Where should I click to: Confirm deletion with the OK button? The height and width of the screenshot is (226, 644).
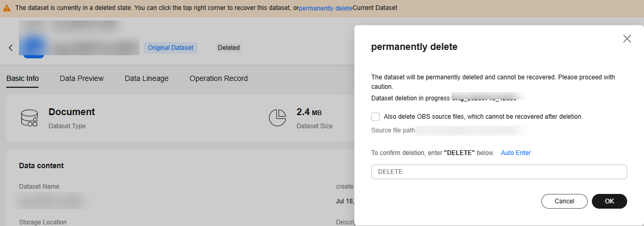pyautogui.click(x=609, y=201)
